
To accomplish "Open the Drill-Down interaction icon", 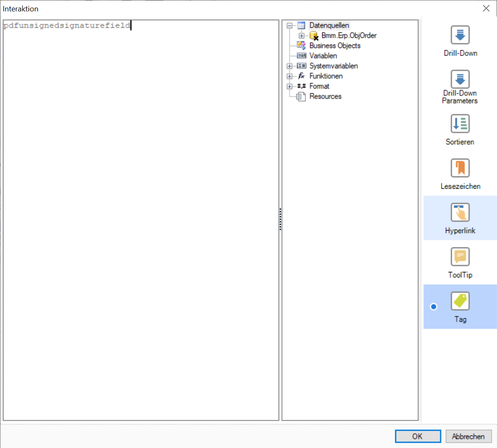I will pyautogui.click(x=460, y=35).
